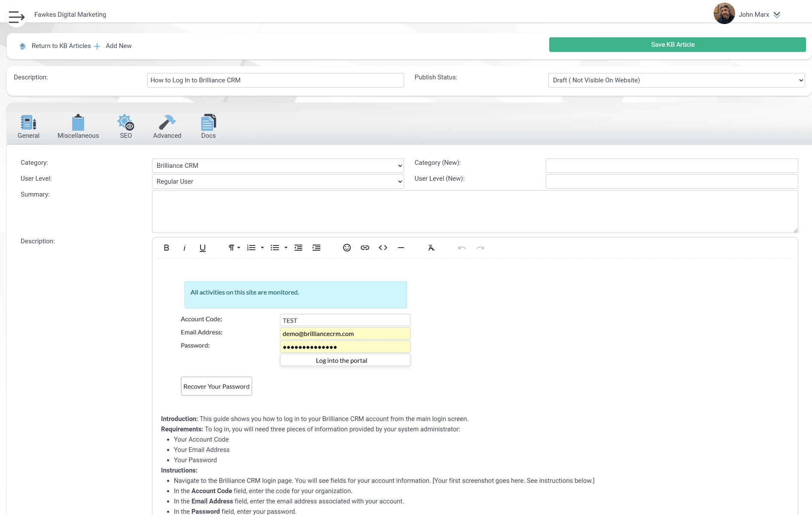Decrease indent in the editor
The width and height of the screenshot is (812, 515).
coord(298,248)
